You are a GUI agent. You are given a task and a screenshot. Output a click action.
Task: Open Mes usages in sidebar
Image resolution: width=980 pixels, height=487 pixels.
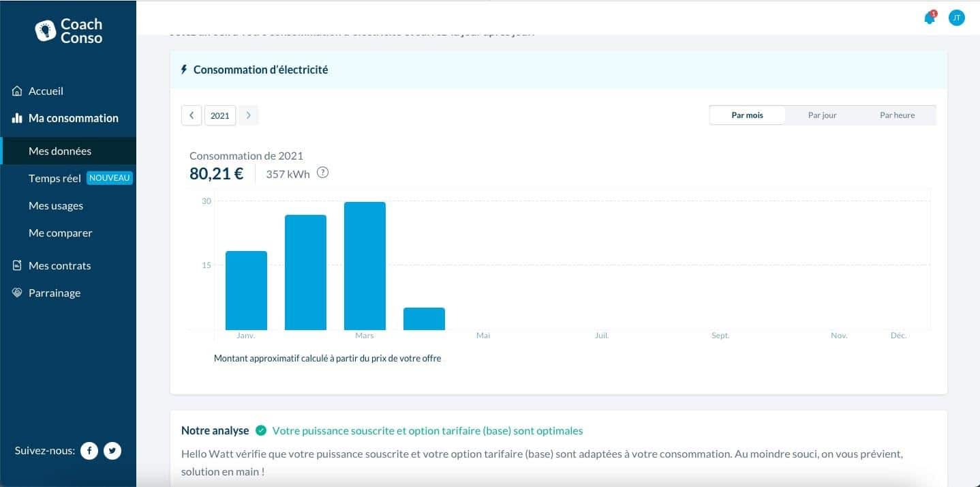pyautogui.click(x=56, y=205)
